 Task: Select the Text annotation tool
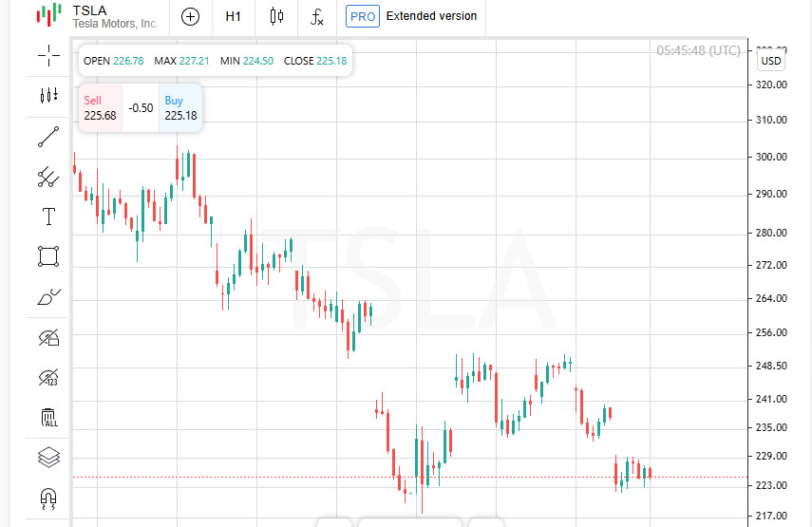(x=48, y=216)
